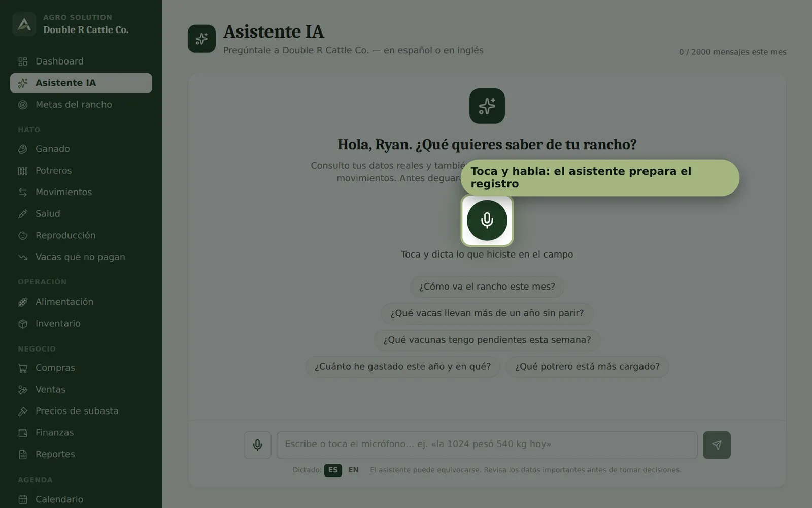This screenshot has width=812, height=508.
Task: Select suggestion ¿Cómo va el rancho este mes?
Action: coord(487,287)
